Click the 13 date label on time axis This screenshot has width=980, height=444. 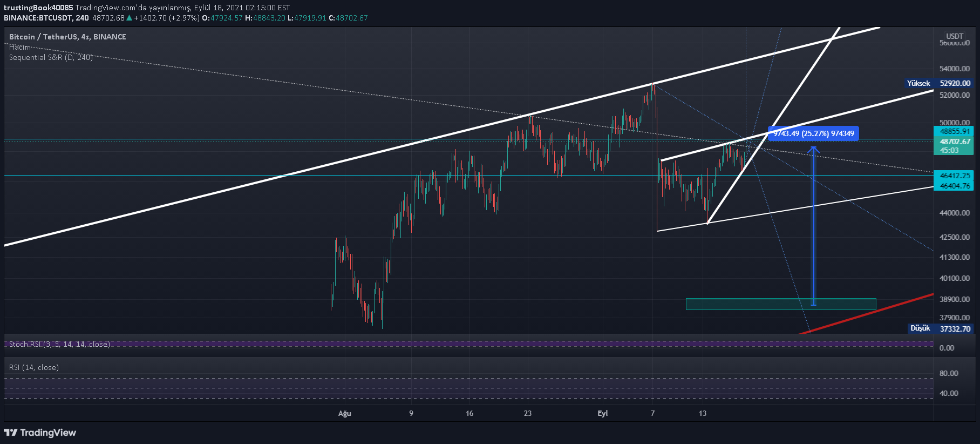(x=703, y=413)
